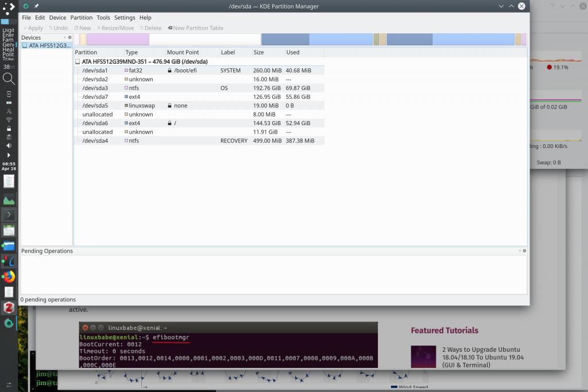Open the search magnifier in the side panel
Viewport: 588px width, 392px height.
coord(9,79)
